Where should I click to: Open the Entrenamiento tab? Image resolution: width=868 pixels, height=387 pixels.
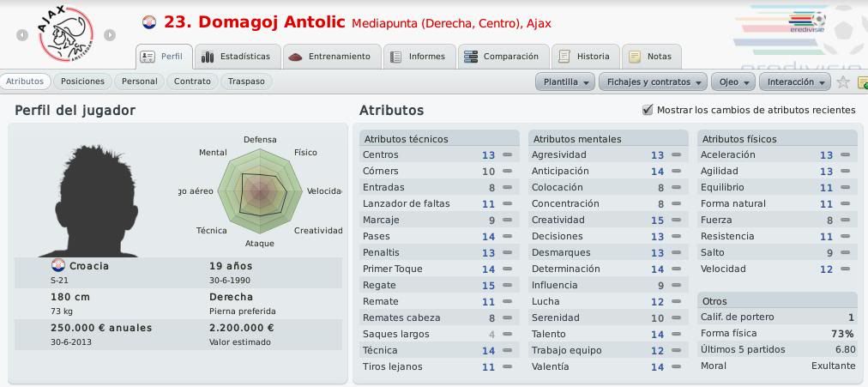click(331, 57)
